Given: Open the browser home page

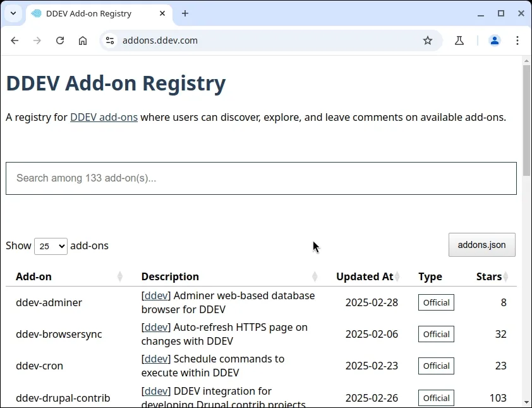Looking at the screenshot, I should coord(83,40).
